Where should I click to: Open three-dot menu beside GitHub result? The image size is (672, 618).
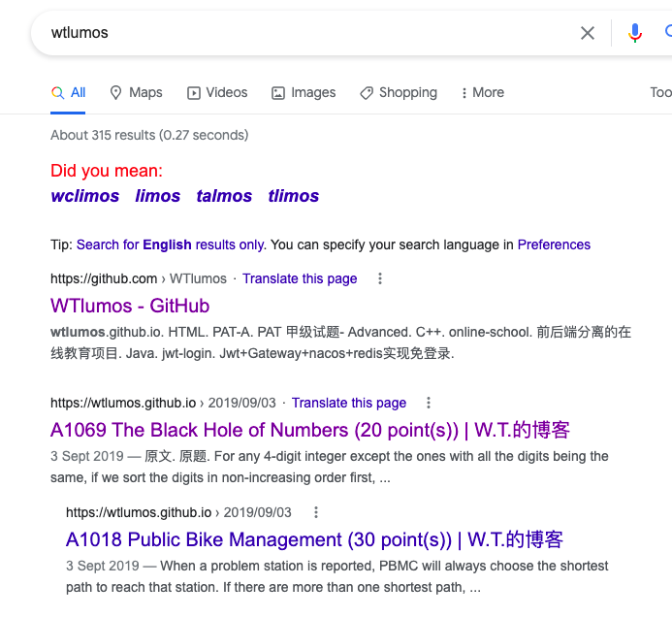380,278
